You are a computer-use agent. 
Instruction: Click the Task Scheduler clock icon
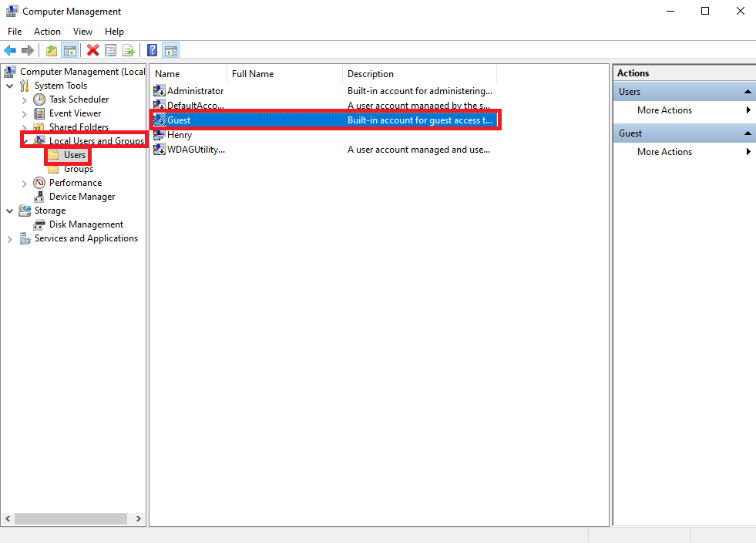point(39,99)
